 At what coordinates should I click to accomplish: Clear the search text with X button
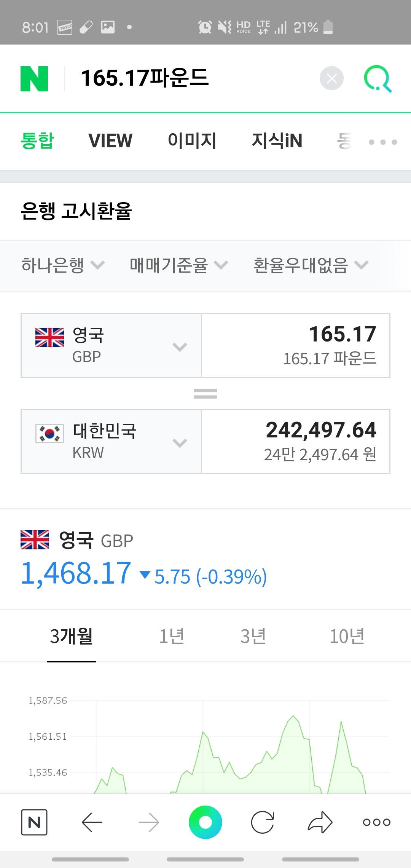point(331,79)
